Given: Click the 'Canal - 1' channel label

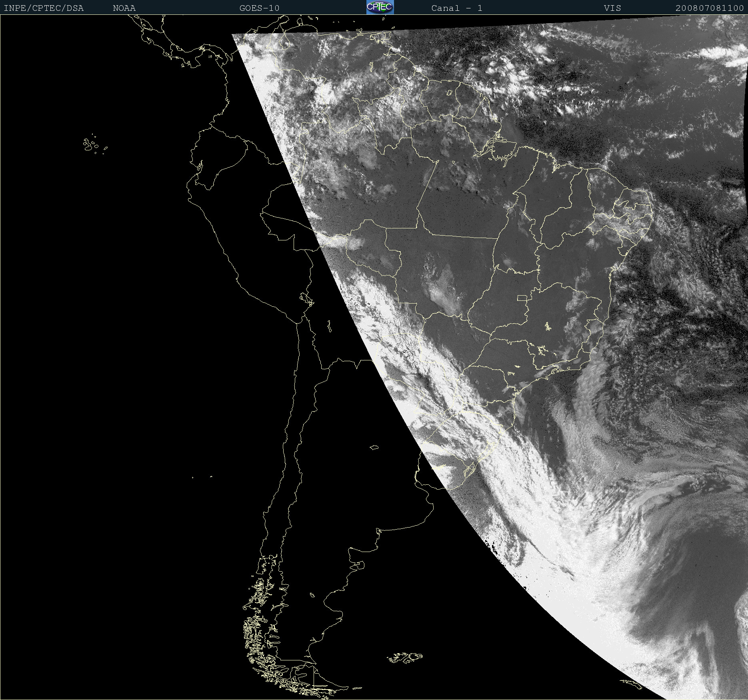Looking at the screenshot, I should [x=457, y=8].
